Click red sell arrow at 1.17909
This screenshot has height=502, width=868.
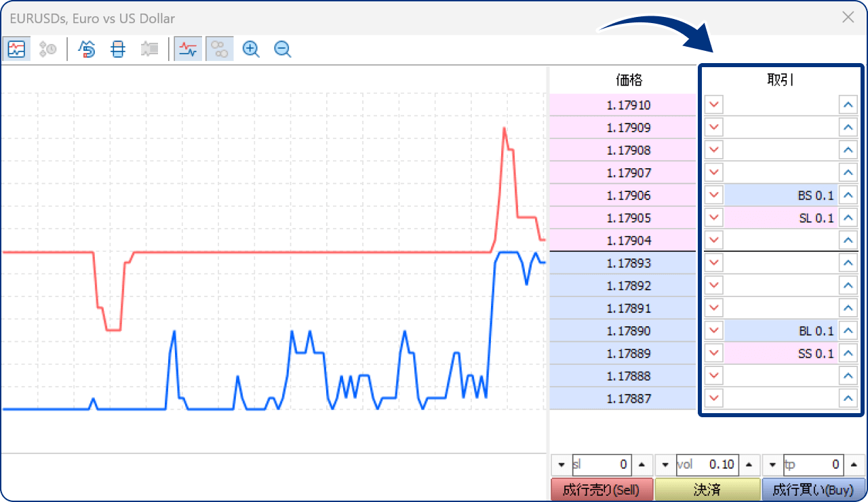click(714, 128)
